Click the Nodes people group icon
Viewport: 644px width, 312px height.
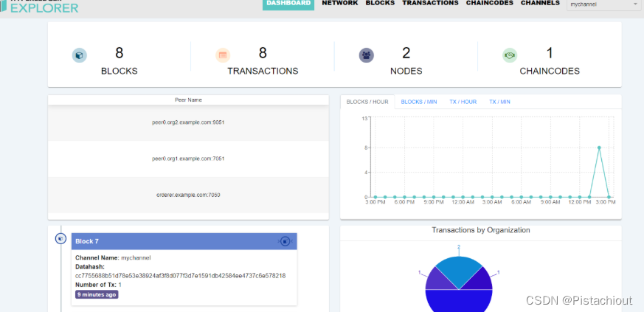tap(367, 55)
